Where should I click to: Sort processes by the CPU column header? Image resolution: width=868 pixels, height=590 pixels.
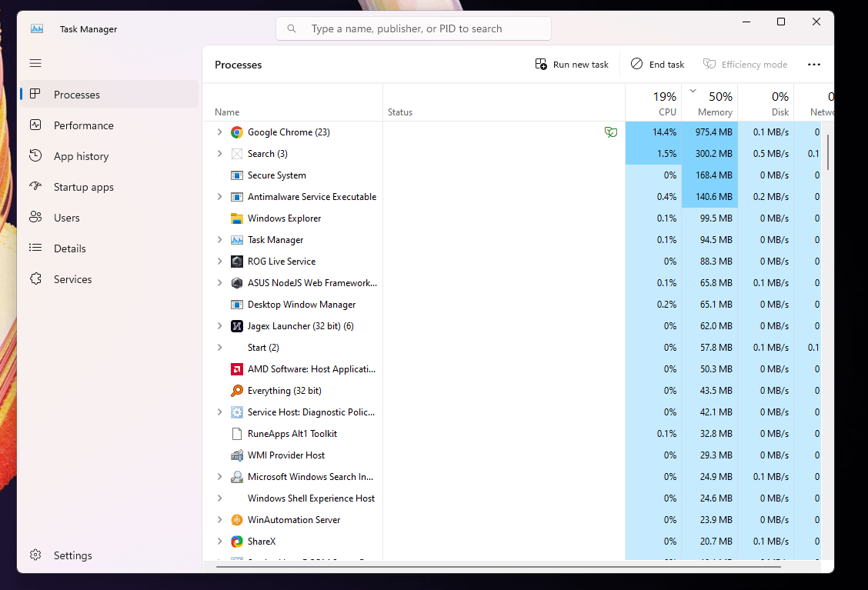pyautogui.click(x=654, y=102)
